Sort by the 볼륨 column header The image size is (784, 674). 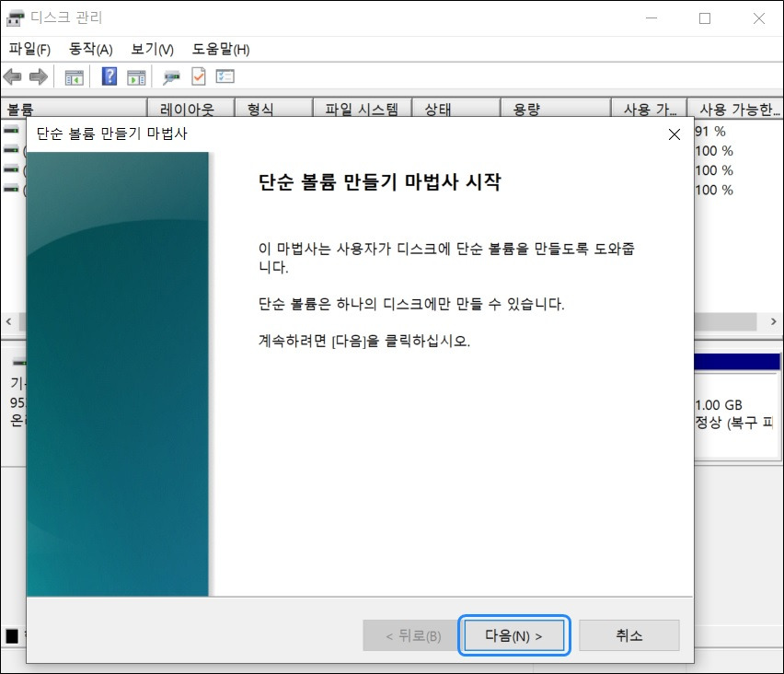(74, 108)
